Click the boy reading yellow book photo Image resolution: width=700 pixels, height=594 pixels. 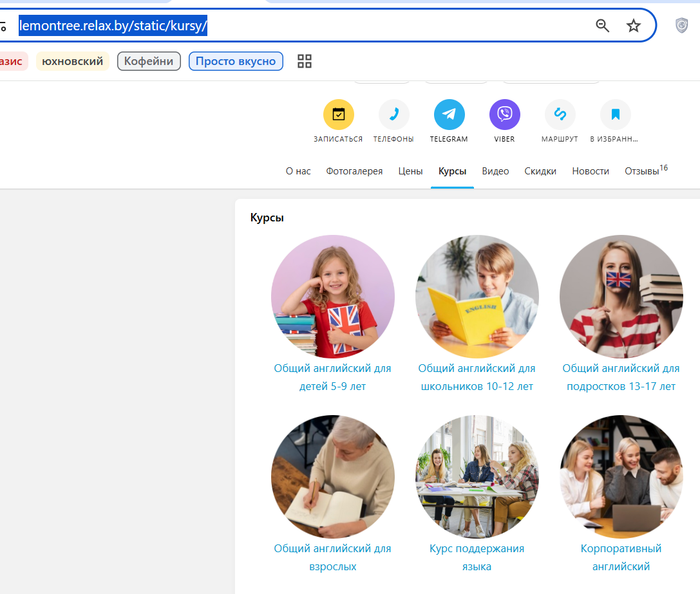(x=477, y=297)
